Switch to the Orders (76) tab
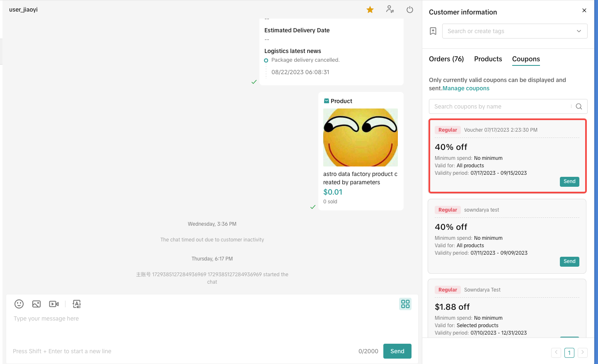This screenshot has height=364, width=598. tap(446, 59)
